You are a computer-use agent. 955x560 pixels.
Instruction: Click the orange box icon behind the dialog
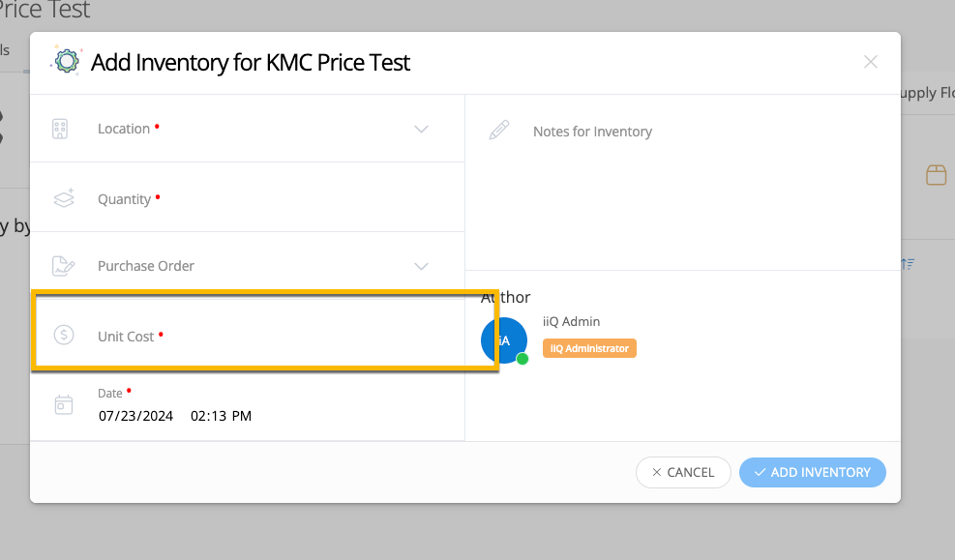click(x=936, y=175)
